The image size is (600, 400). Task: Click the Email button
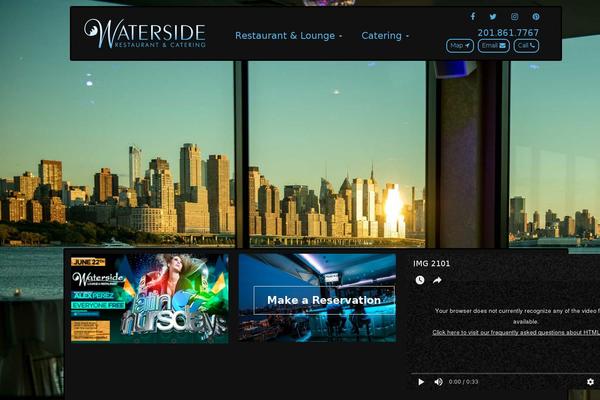[x=494, y=46]
